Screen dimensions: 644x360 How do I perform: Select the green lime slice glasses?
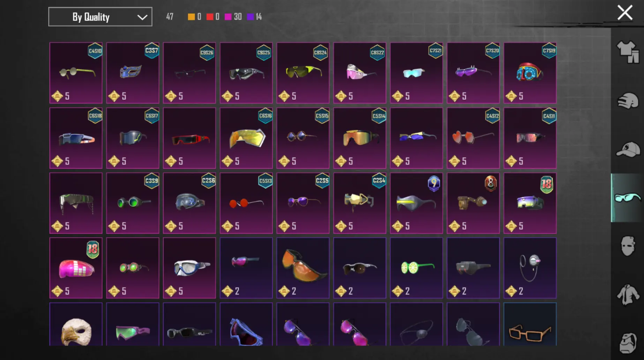[x=417, y=268]
